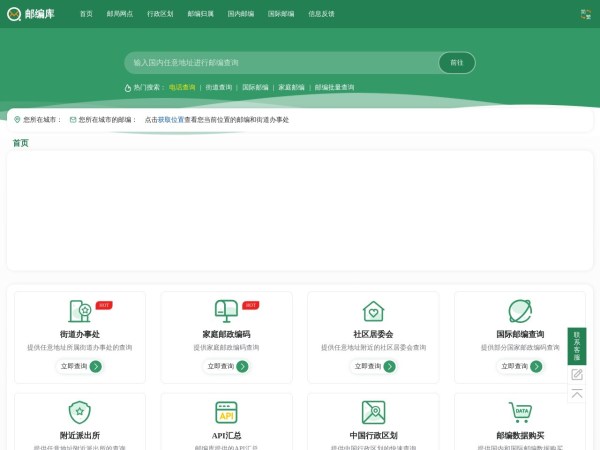The height and width of the screenshot is (450, 600).
Task: Click the 邮编库 logo icon
Action: coord(14,14)
